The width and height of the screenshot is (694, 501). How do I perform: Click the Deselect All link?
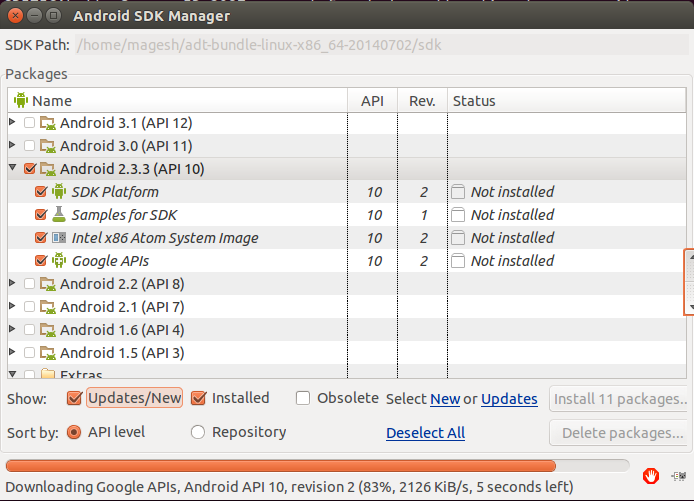point(425,433)
